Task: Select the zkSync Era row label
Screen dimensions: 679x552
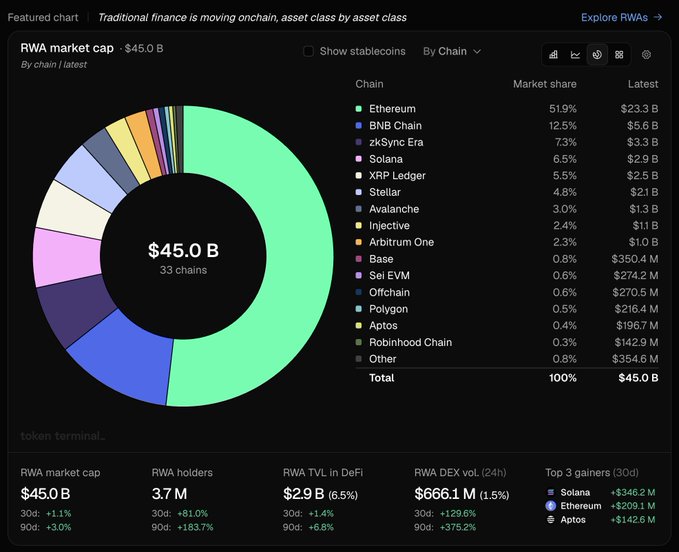Action: [x=396, y=142]
